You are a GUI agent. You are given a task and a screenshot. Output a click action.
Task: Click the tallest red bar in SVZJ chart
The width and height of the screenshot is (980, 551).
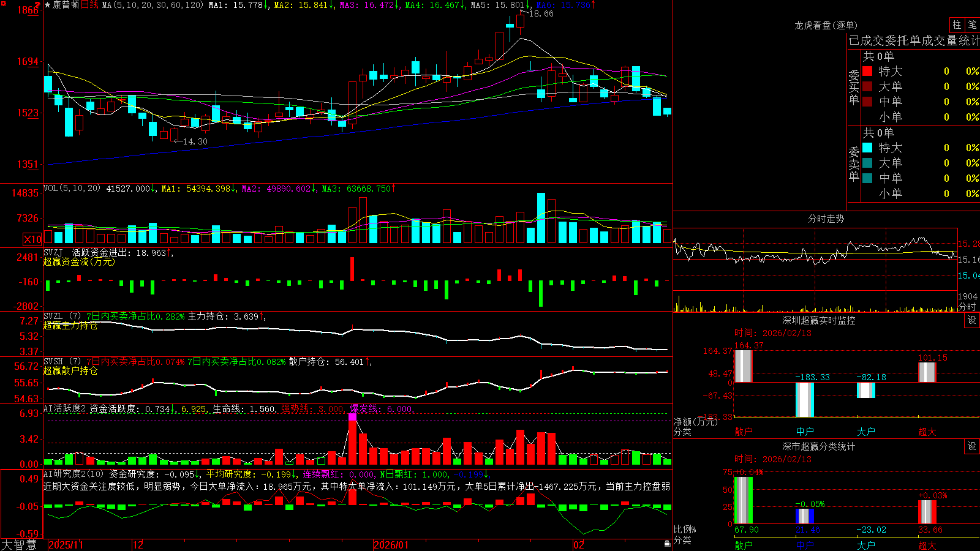point(352,269)
